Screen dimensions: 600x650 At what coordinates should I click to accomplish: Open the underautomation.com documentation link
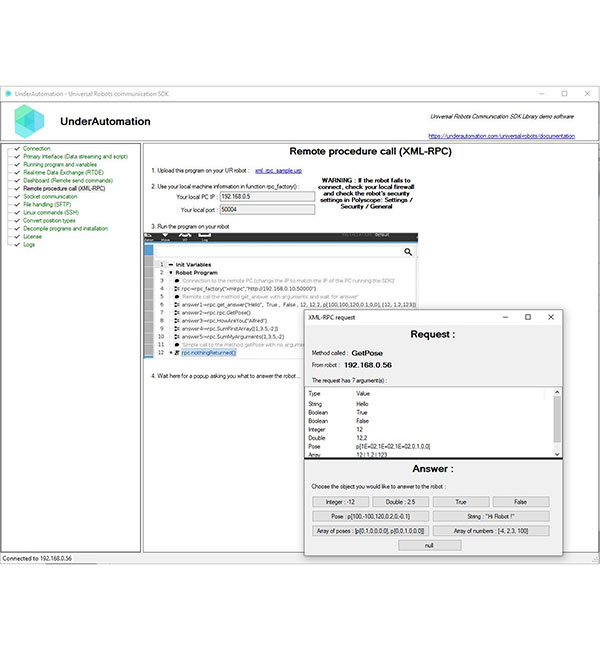[x=501, y=136]
